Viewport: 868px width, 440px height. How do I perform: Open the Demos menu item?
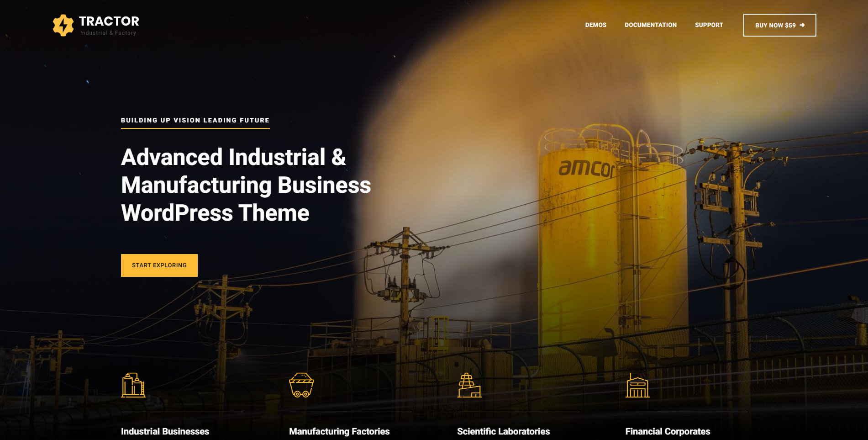click(x=596, y=25)
